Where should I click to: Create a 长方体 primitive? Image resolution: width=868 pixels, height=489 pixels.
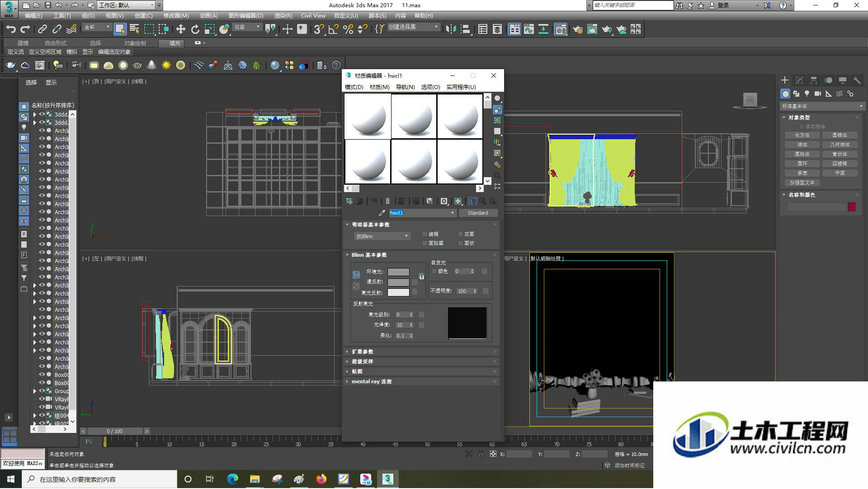(802, 135)
